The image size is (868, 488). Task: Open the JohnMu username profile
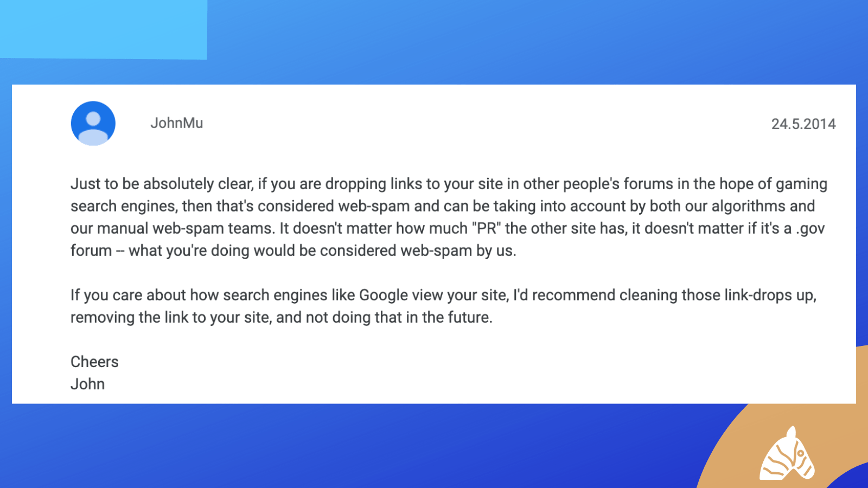(x=177, y=123)
